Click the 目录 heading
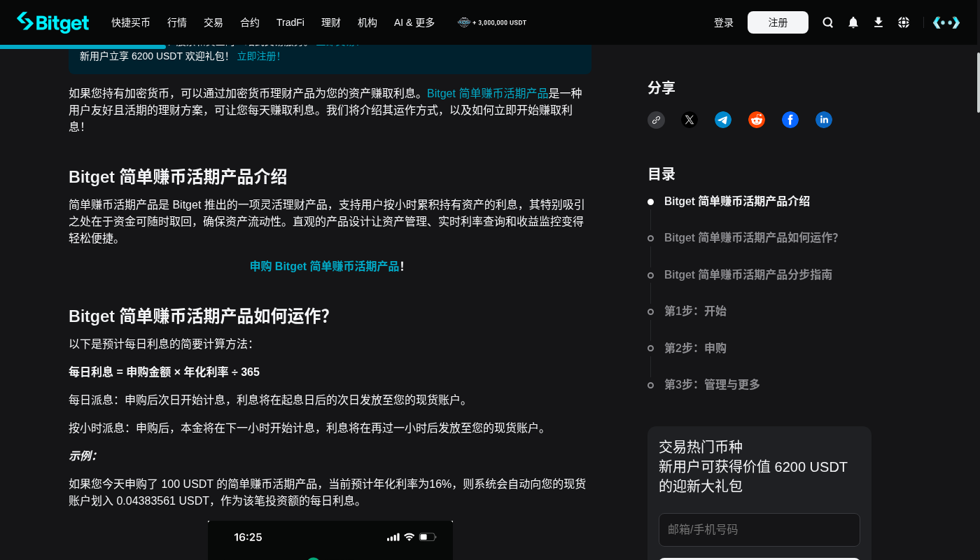This screenshot has height=560, width=980. (661, 174)
